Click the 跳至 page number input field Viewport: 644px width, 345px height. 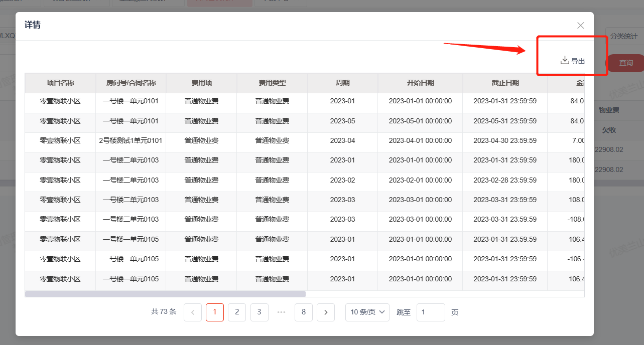pos(431,312)
